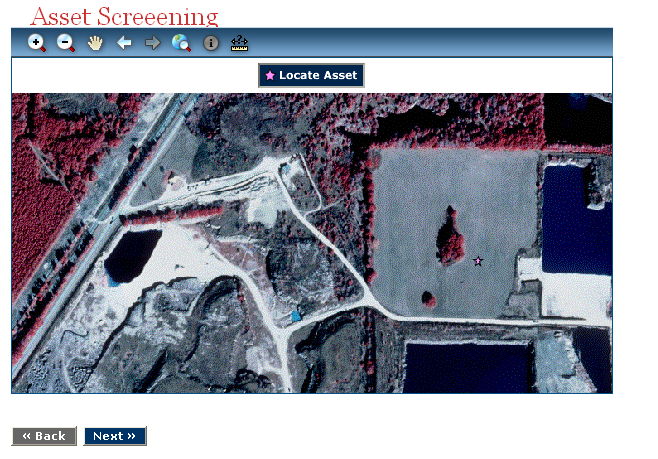Activate the pan hand tool

95,43
